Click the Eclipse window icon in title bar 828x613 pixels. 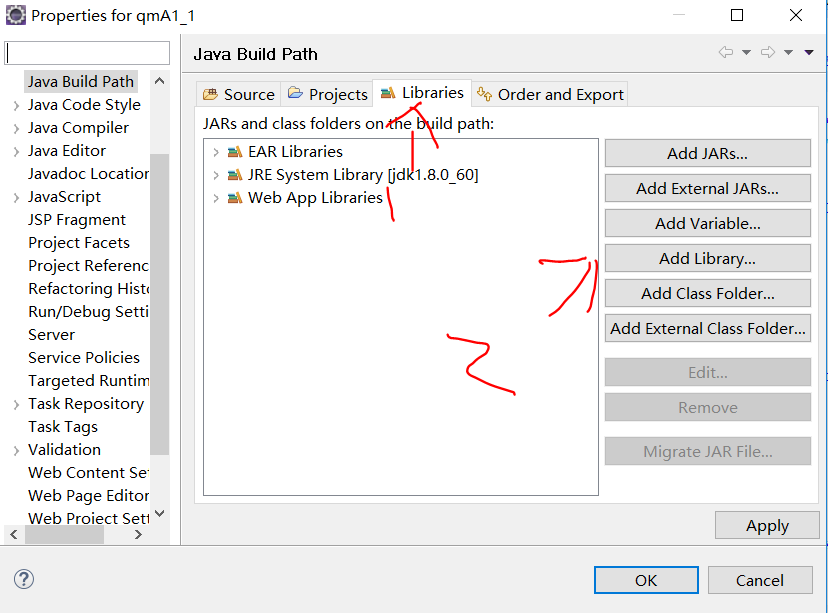click(16, 15)
